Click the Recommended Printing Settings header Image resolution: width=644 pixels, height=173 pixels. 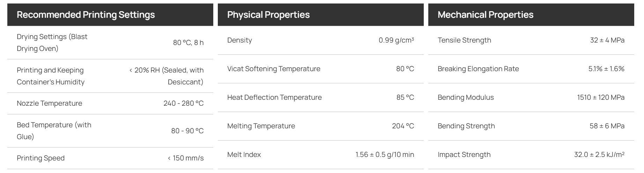tap(86, 15)
